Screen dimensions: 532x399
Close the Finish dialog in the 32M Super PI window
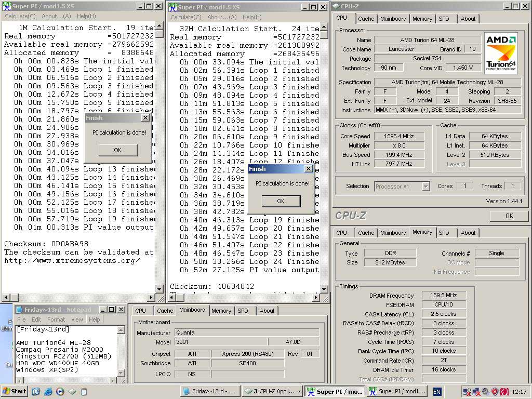(x=309, y=169)
